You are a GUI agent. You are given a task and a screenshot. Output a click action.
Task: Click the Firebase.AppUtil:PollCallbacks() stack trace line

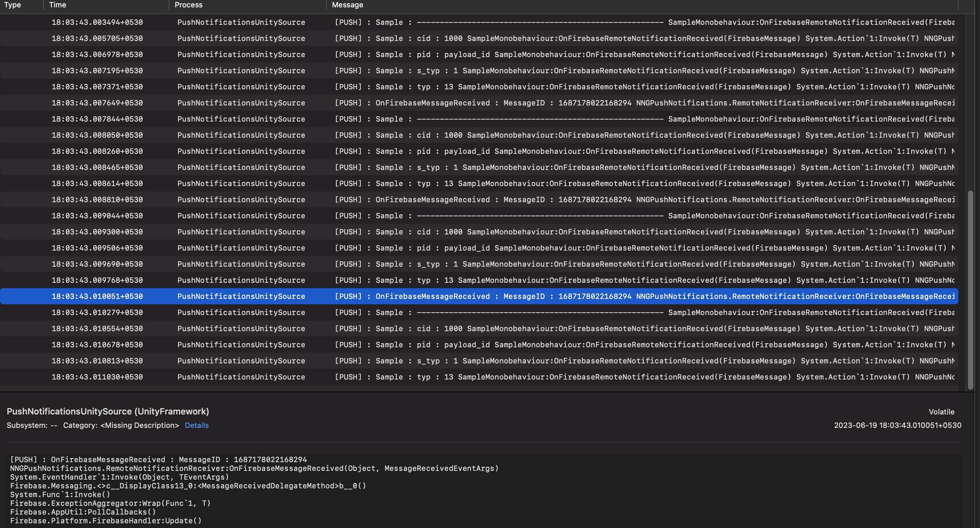(x=83, y=512)
